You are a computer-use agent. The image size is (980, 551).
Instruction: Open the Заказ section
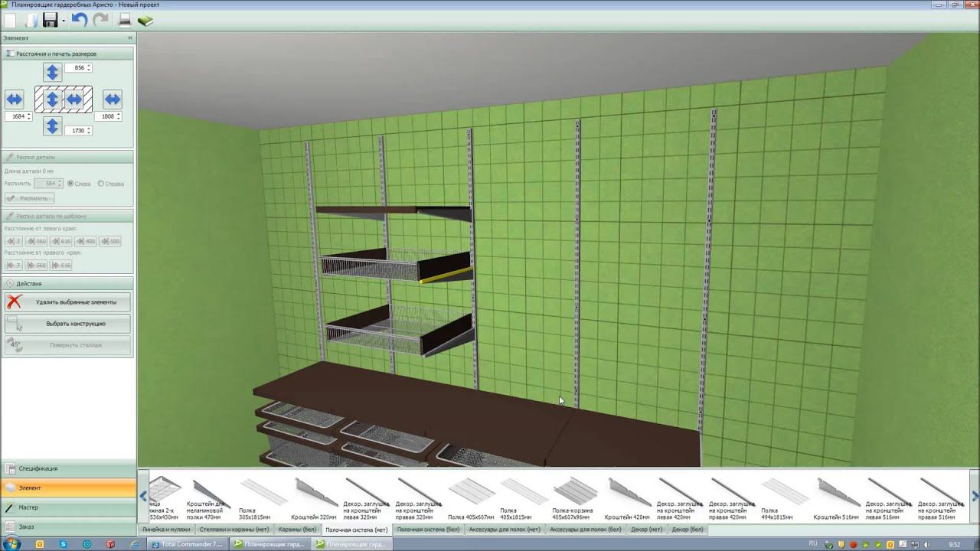point(68,527)
